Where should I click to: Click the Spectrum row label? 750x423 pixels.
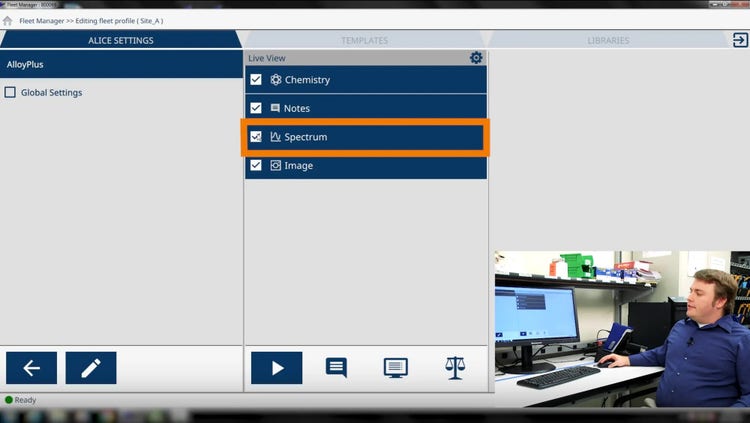pyautogui.click(x=305, y=137)
